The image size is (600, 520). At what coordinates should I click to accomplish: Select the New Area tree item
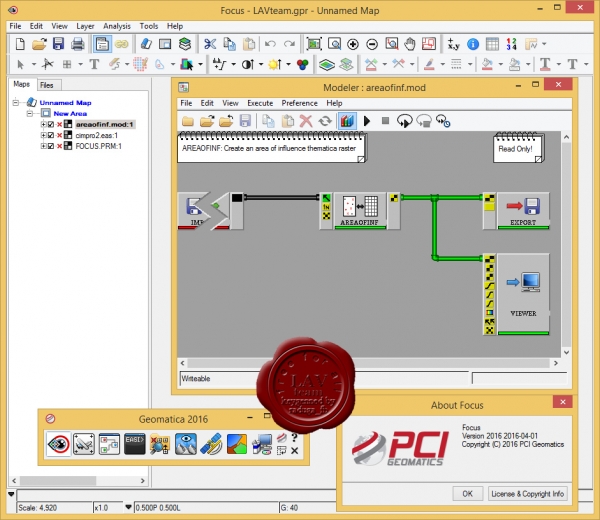(x=70, y=113)
